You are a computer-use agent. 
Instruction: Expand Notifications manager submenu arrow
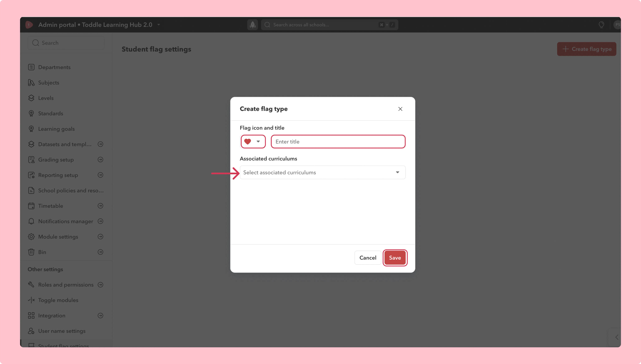click(101, 222)
